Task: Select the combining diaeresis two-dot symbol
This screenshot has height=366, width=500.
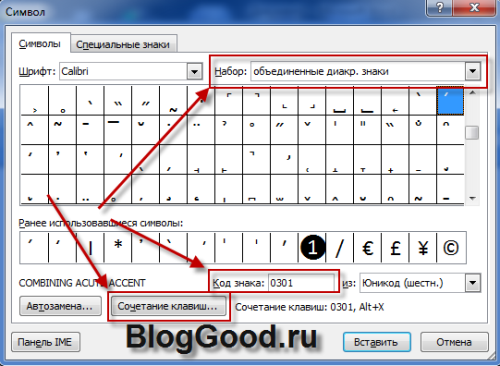Action: (x=201, y=130)
